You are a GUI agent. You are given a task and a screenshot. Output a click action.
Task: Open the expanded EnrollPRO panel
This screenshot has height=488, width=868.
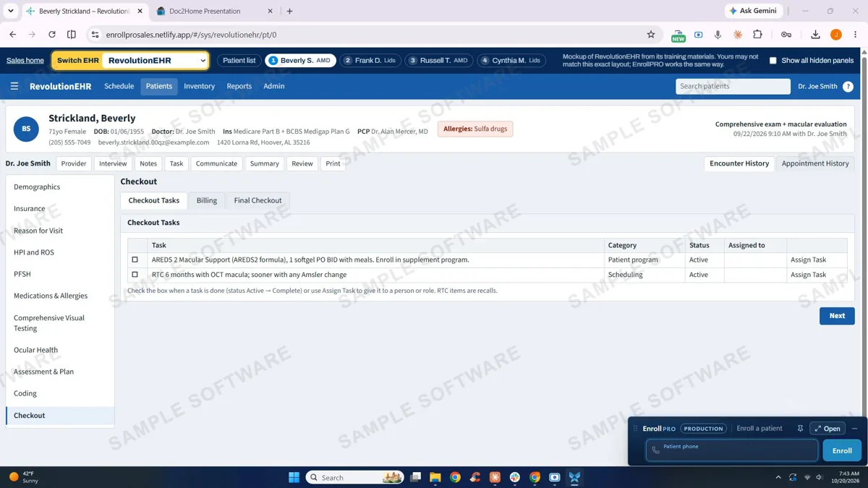click(827, 429)
